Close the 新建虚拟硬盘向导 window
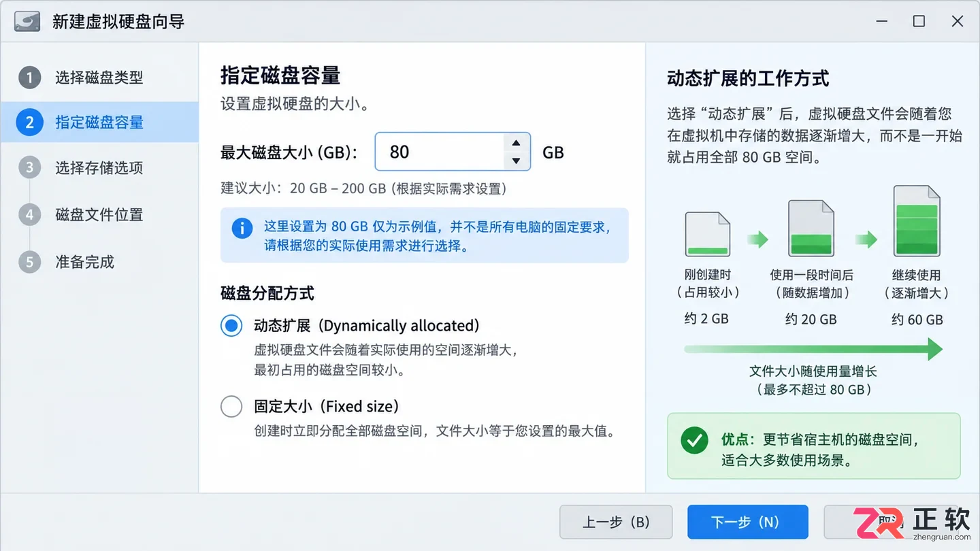 958,21
